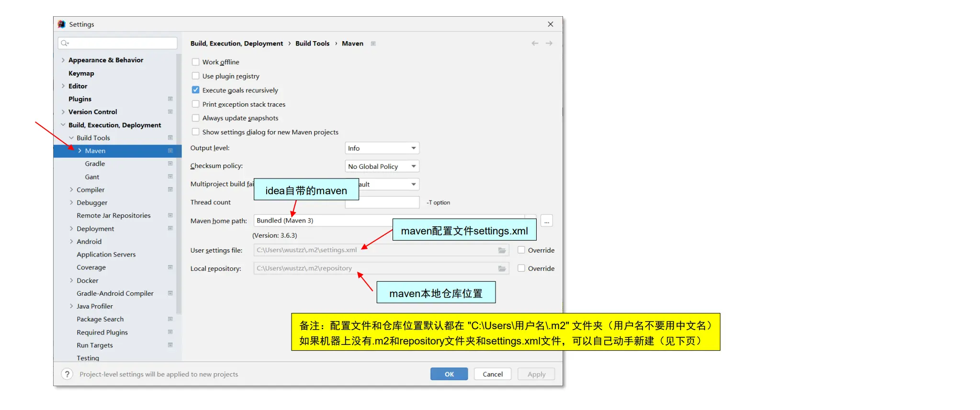Screen dimensions: 980x410
Task: Click the Apply button
Action: point(536,374)
